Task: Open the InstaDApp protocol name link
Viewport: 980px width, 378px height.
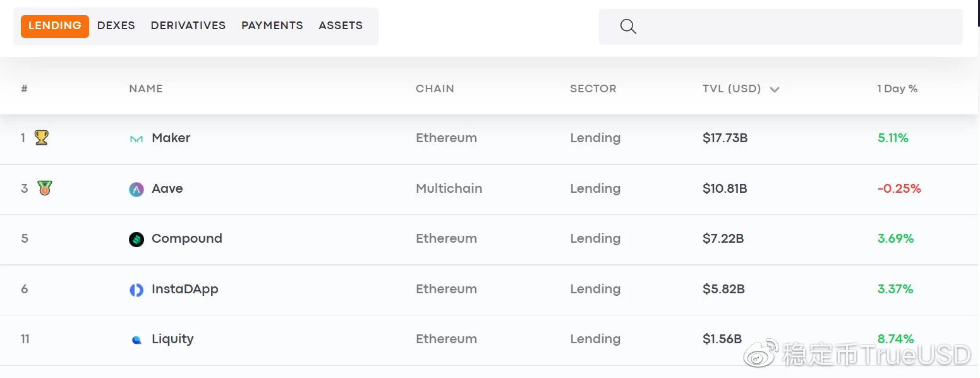Action: pyautogui.click(x=185, y=289)
